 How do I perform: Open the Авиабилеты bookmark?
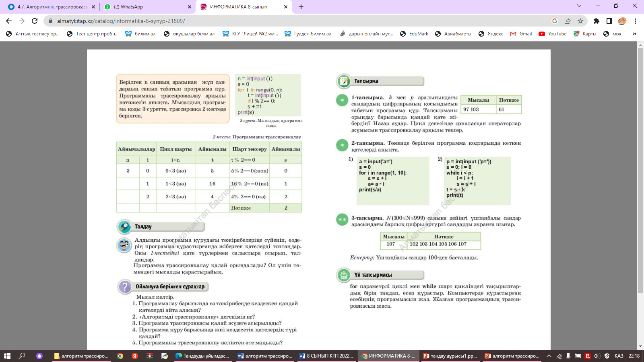453,34
